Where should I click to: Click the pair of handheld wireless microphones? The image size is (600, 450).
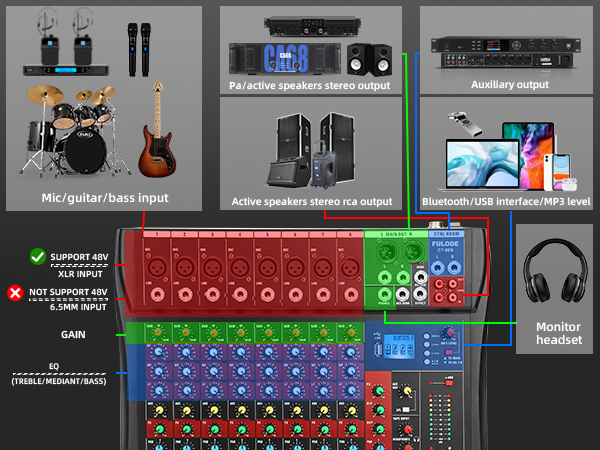139,49
